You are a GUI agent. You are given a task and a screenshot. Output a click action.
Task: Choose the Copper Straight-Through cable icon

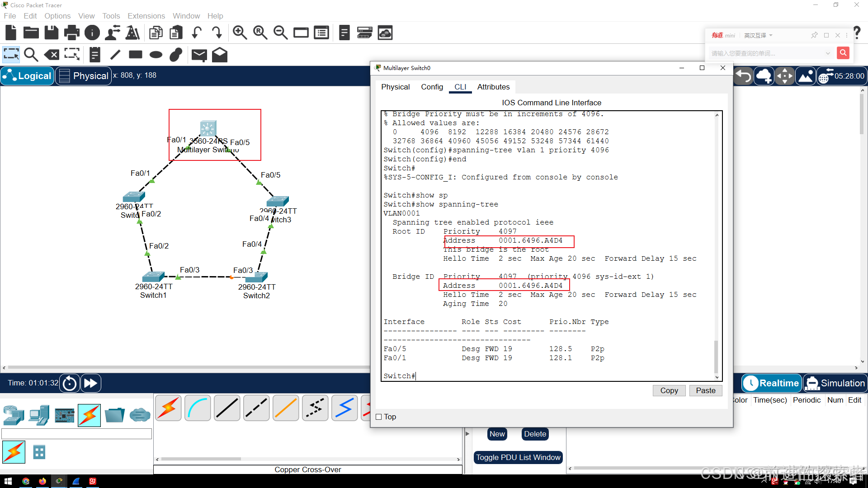[x=227, y=408]
